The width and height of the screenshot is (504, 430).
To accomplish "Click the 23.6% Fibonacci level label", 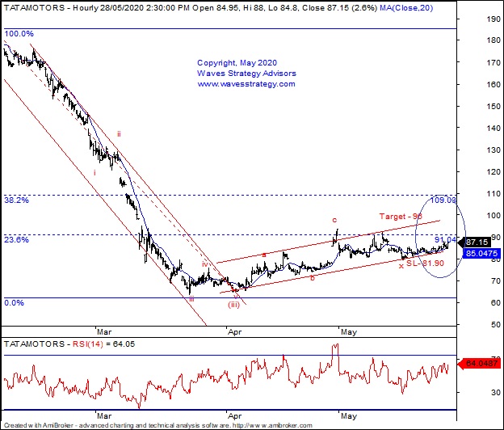I will coord(16,239).
